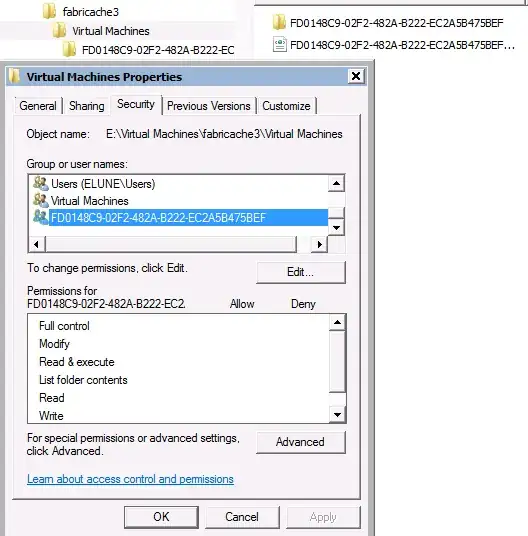Select Virtual Machines in the folder tree
This screenshot has width=528, height=536.
pos(111,31)
